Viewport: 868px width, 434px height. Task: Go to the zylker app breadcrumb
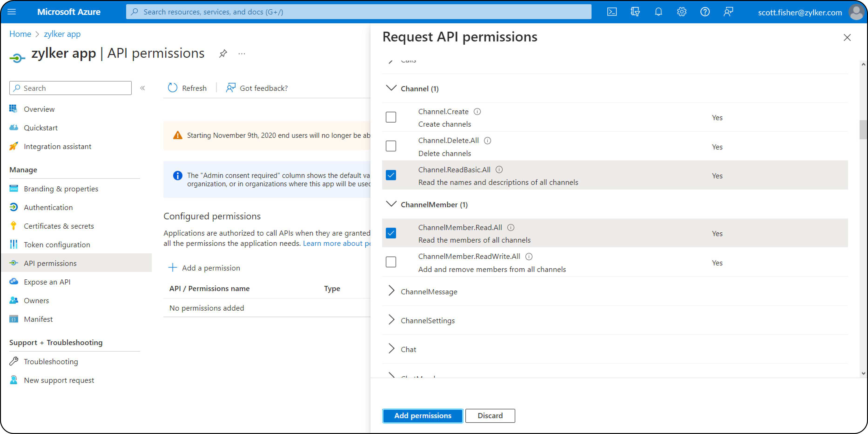coord(62,34)
